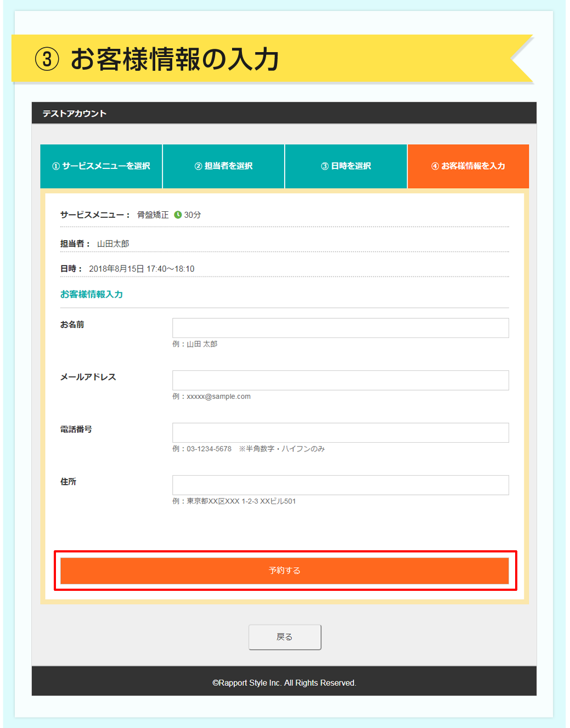Click the name example 例：山田 太郎
This screenshot has width=570, height=728.
[195, 344]
